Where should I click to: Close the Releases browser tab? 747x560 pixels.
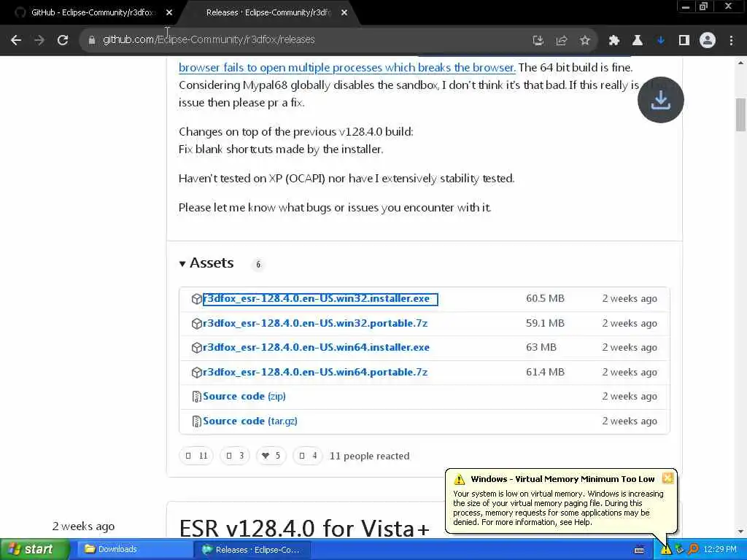point(344,13)
